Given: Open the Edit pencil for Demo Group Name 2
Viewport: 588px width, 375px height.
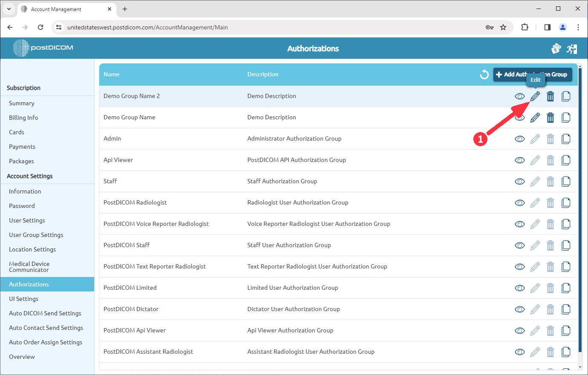Looking at the screenshot, I should tap(535, 96).
